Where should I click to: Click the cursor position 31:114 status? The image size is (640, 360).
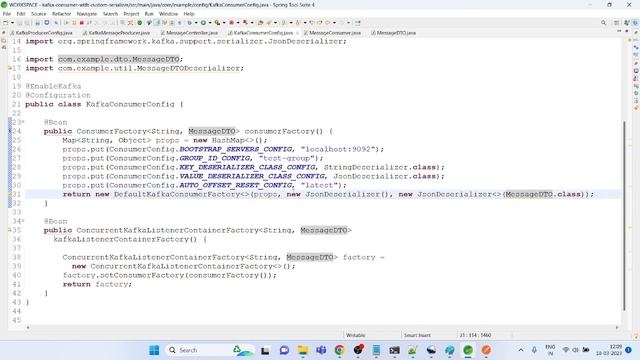(475, 335)
